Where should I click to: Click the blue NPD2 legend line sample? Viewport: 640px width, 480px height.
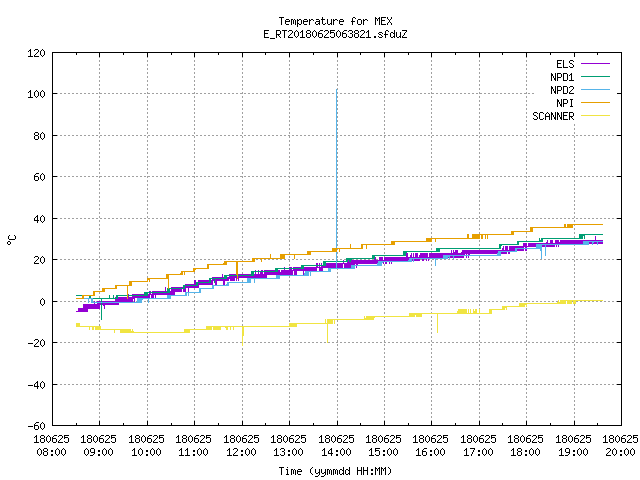595,90
